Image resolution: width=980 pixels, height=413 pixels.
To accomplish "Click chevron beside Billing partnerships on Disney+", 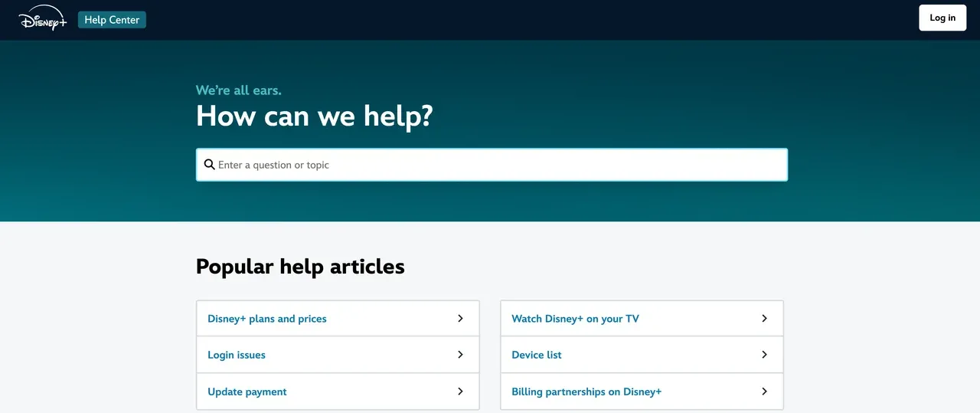I will 764,391.
